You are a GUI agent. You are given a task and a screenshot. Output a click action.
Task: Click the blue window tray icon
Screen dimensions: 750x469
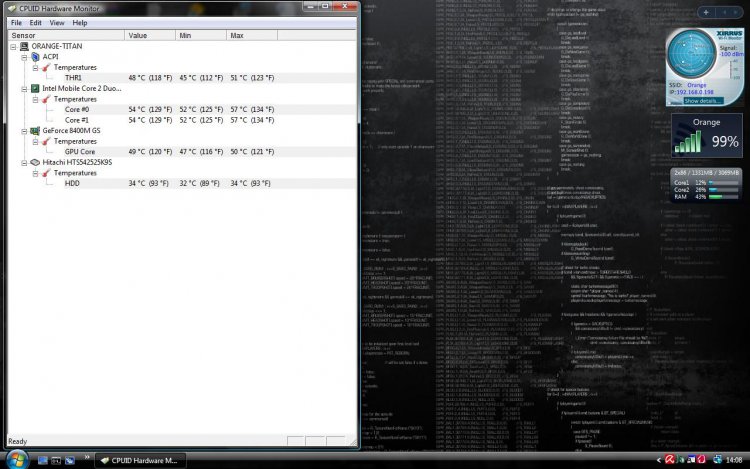click(x=691, y=460)
